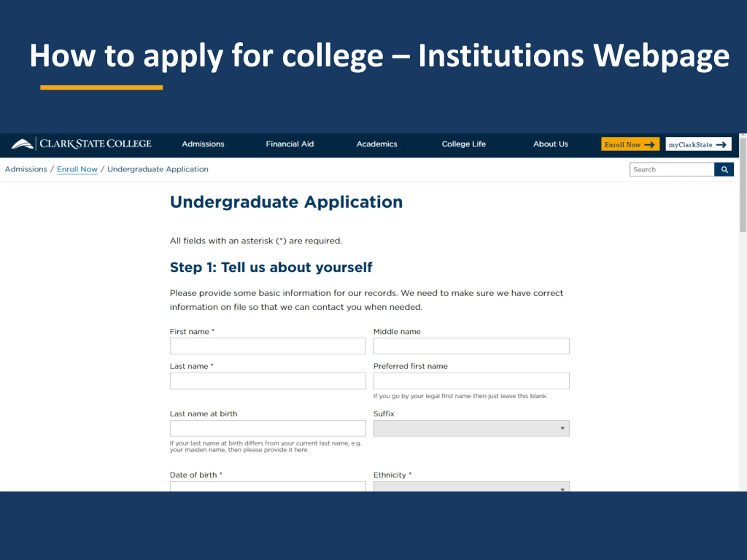Viewport: 747px width, 560px height.
Task: Click the myClarkState button
Action: point(698,144)
